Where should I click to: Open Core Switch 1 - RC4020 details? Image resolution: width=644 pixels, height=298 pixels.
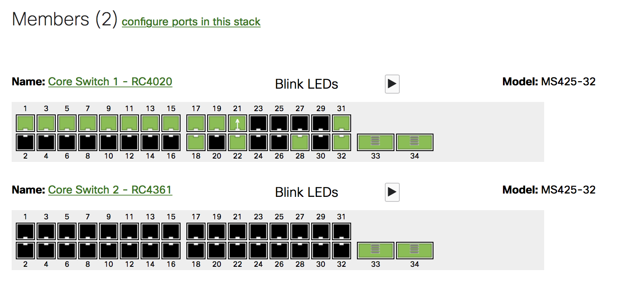110,82
